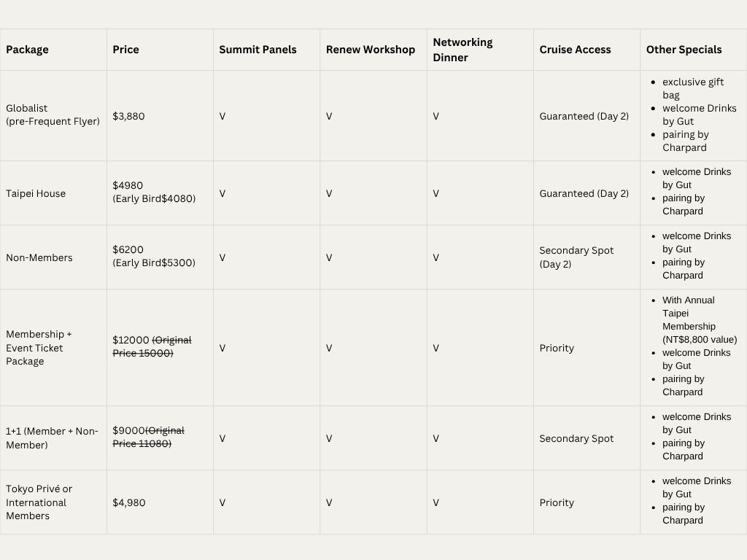Viewport: 747px width, 560px height.
Task: Select Tokyo Privé or International Members cell
Action: click(x=53, y=502)
